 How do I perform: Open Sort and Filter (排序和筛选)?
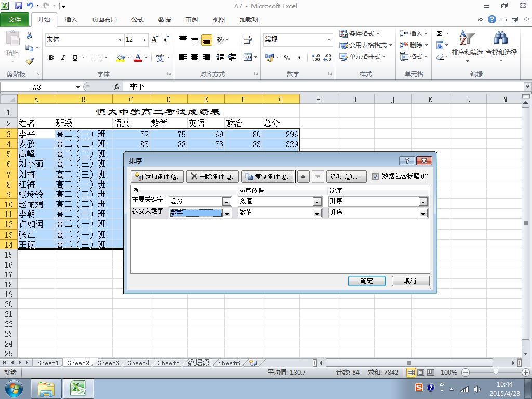[467, 46]
